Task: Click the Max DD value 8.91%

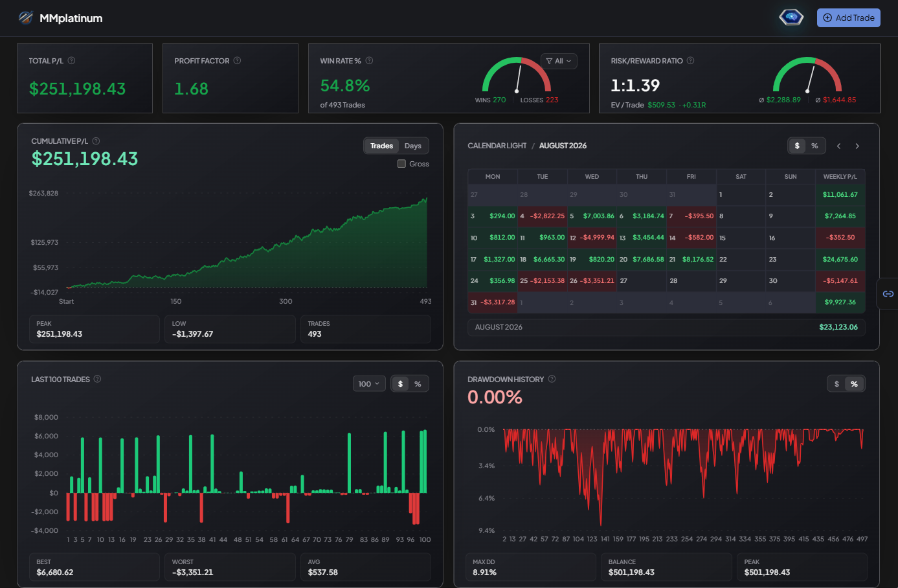Action: [484, 572]
